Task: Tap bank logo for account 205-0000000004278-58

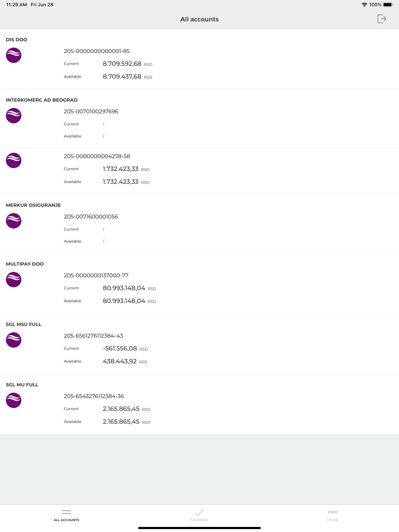Action: (14, 160)
